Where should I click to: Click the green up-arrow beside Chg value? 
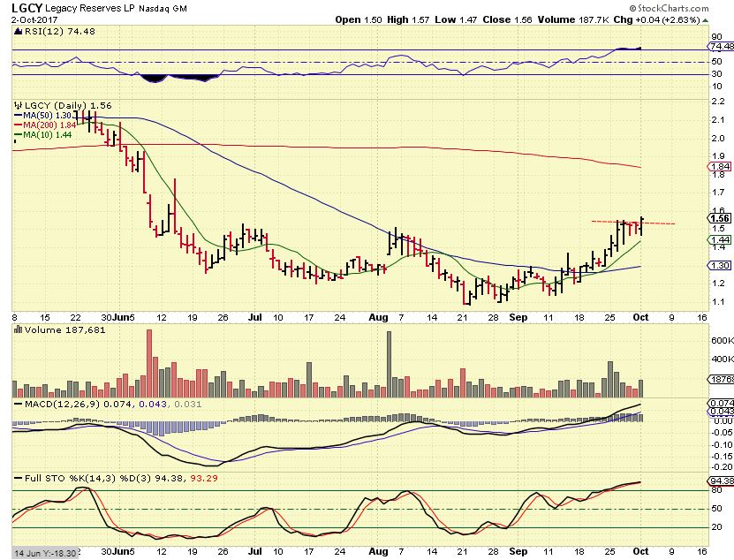coord(705,20)
